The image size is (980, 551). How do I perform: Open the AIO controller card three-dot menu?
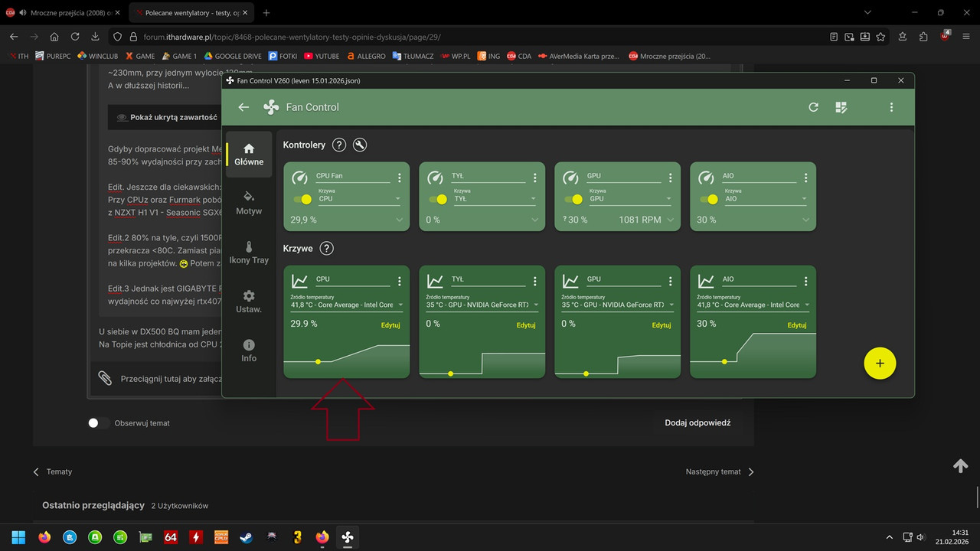pyautogui.click(x=805, y=178)
